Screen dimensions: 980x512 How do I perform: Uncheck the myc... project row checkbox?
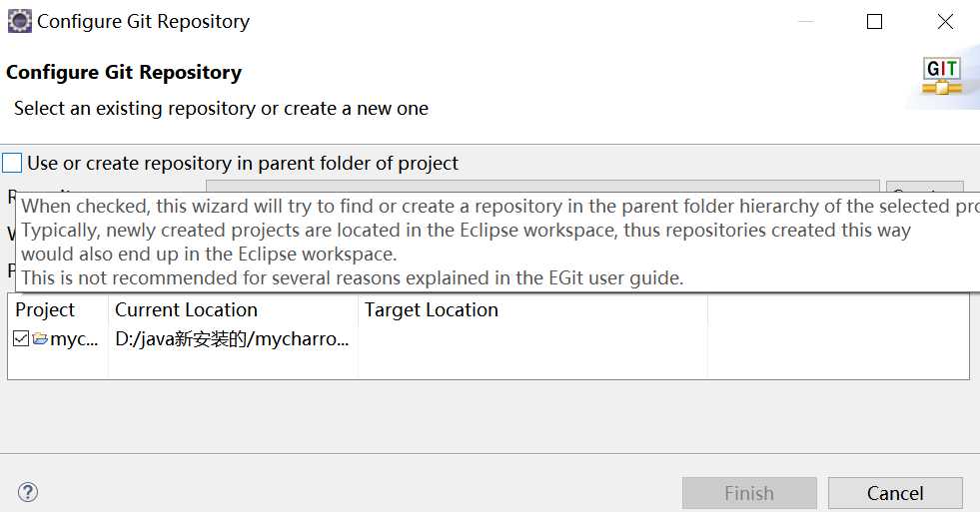coord(21,339)
